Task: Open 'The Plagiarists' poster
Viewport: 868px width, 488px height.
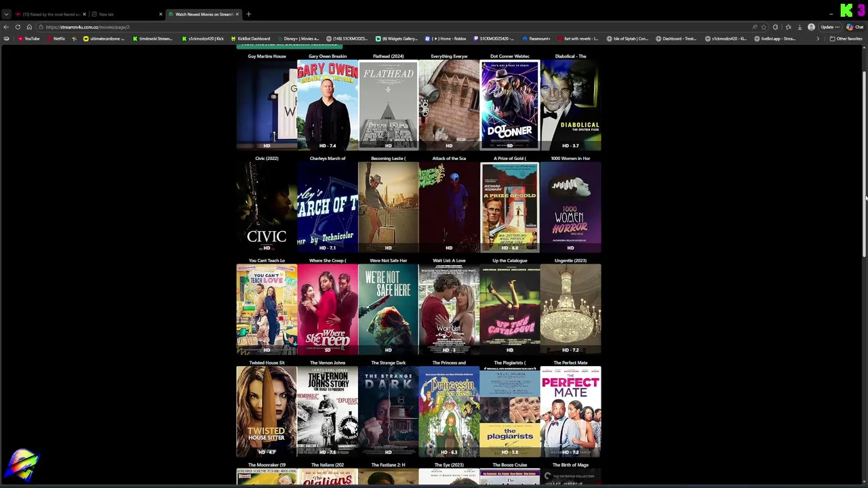Action: tap(510, 411)
